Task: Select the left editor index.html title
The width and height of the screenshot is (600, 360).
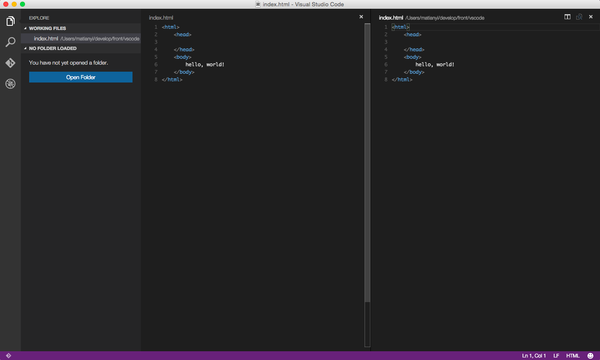Action: click(161, 18)
